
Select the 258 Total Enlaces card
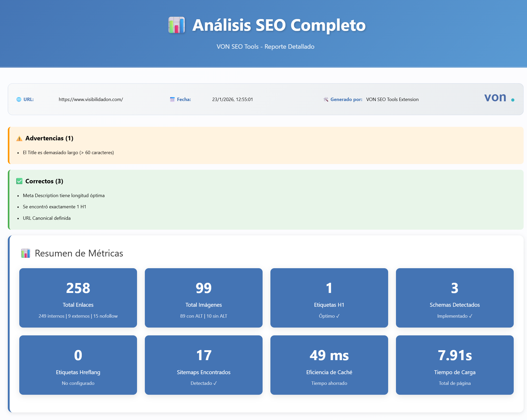[78, 298]
